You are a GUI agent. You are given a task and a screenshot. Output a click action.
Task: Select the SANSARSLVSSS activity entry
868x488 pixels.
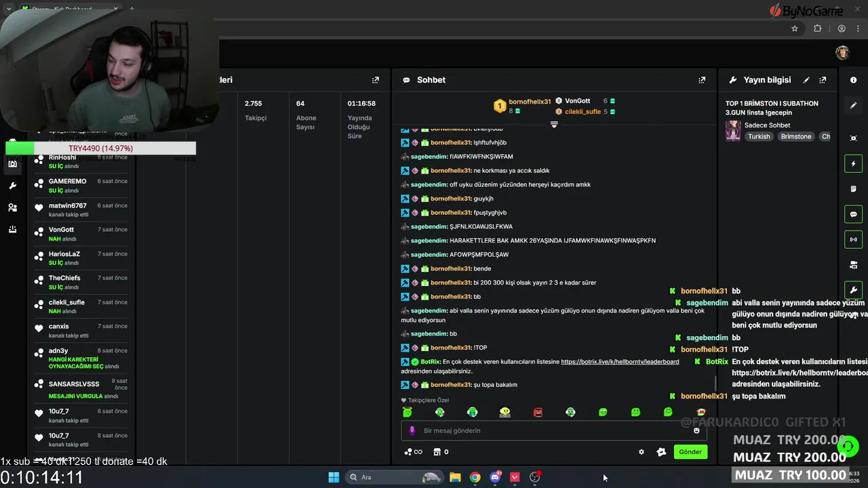pyautogui.click(x=81, y=388)
